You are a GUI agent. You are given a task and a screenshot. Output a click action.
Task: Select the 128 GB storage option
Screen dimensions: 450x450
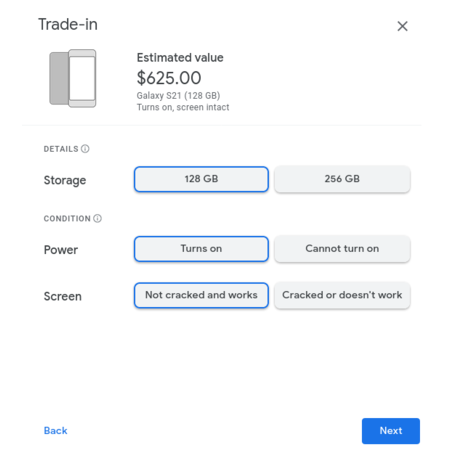tap(201, 179)
